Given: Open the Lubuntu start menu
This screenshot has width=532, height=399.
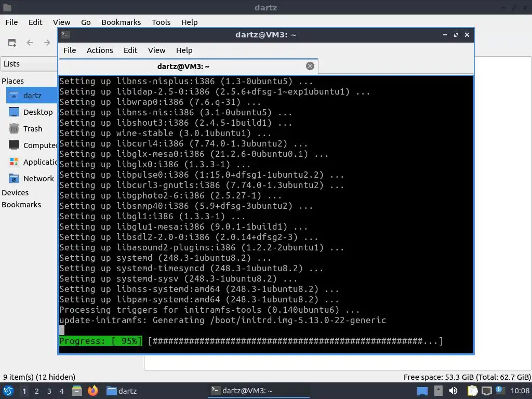Looking at the screenshot, I should pos(8,391).
